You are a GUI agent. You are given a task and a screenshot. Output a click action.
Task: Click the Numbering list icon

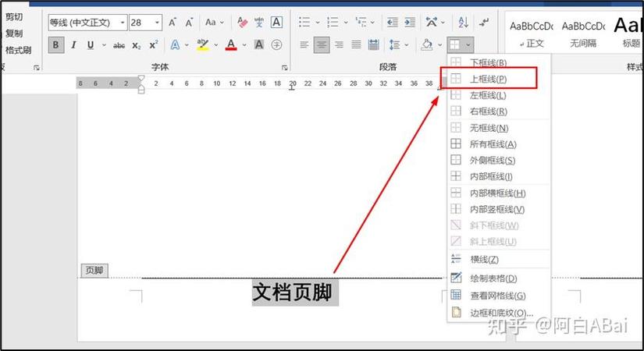click(333, 22)
